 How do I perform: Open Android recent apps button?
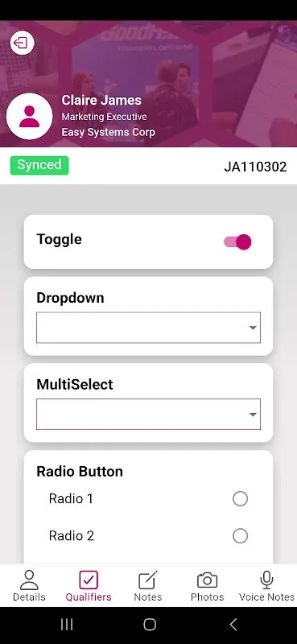pyautogui.click(x=67, y=625)
